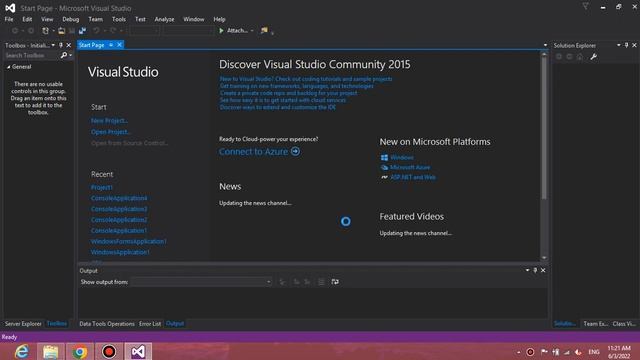
Task: Click Start Page vertical scrollbar thumb
Action: tap(544, 129)
